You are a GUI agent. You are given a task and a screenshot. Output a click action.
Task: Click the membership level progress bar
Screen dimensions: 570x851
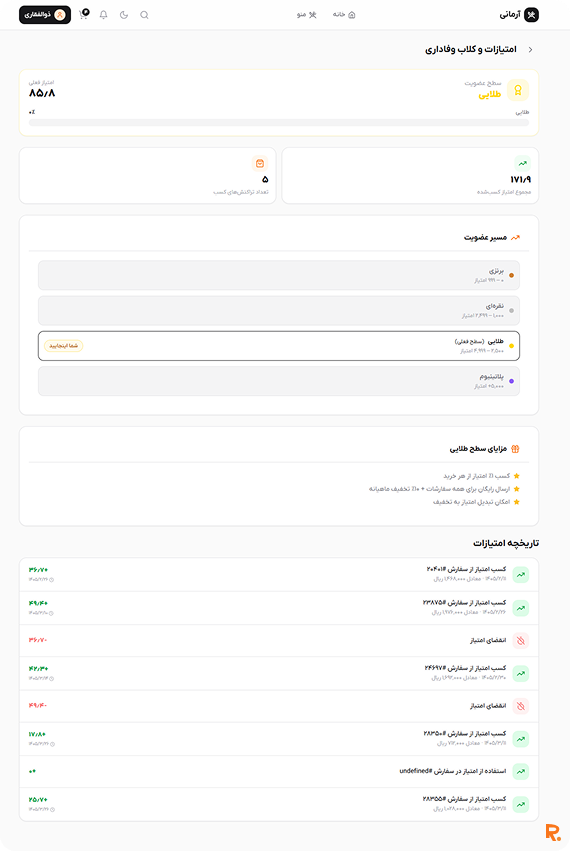click(279, 123)
